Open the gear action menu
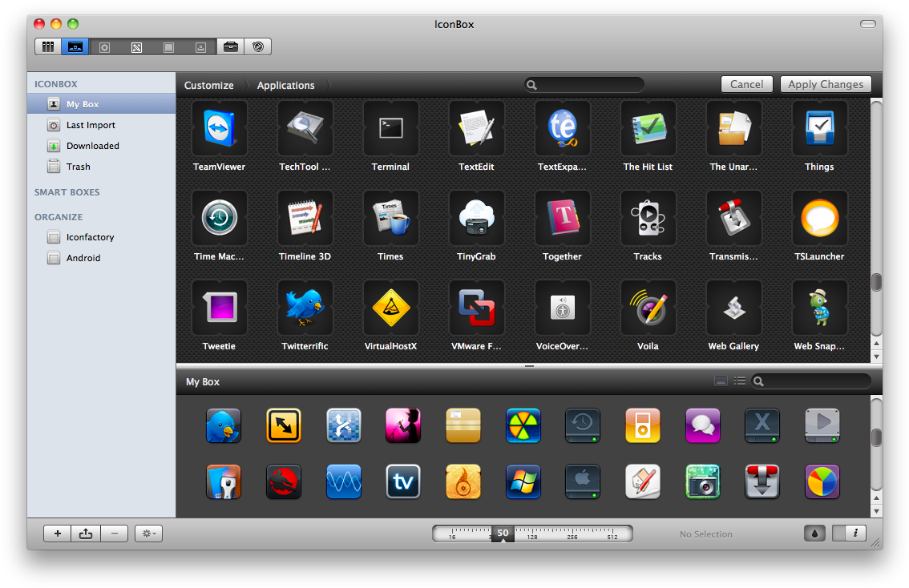 coord(148,534)
